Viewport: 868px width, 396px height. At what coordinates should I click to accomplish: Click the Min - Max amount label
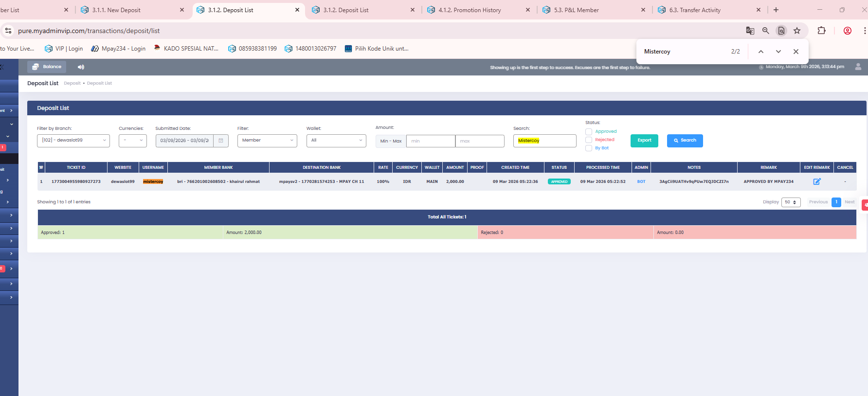tap(391, 141)
